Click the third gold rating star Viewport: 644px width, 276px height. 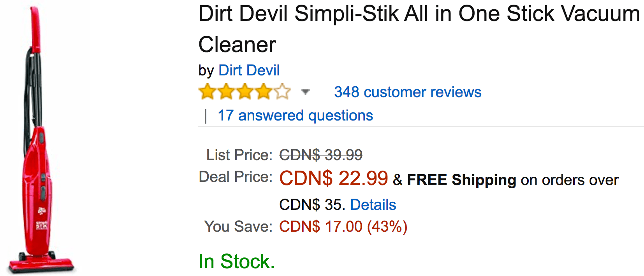tap(245, 92)
